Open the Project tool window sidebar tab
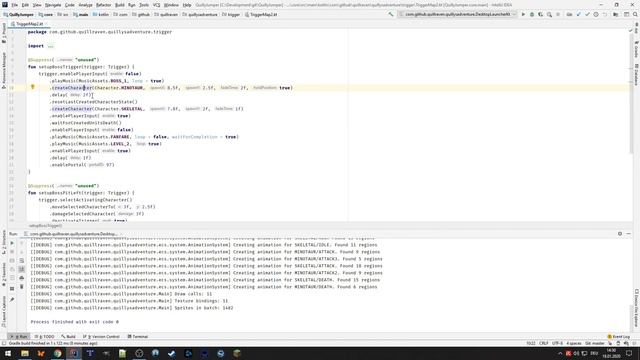This screenshot has width=640, height=360. [x=4, y=33]
